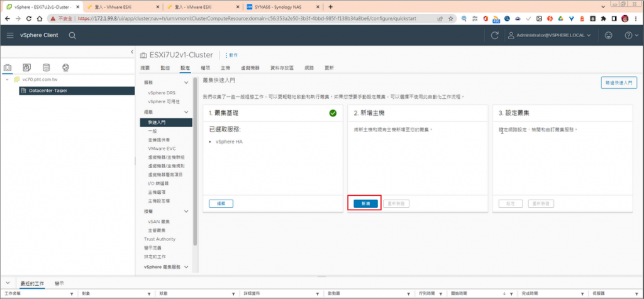Collapse the Licensing (授權) section
Viewport: 644px width, 299px height.
click(186, 212)
